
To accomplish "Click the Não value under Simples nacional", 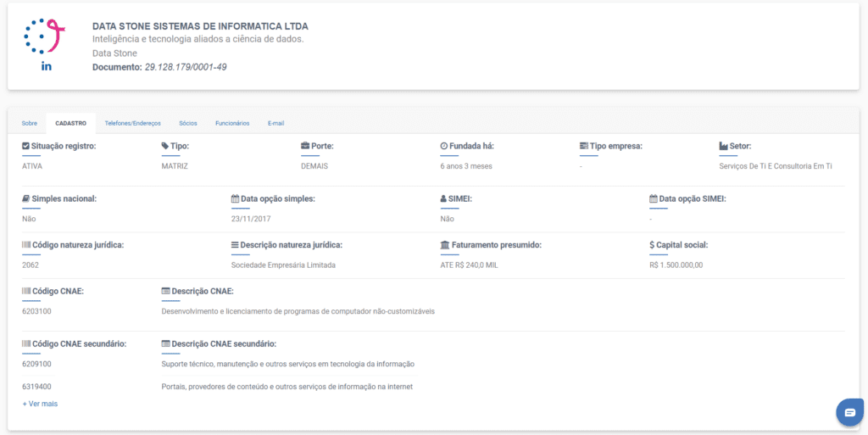I will (29, 219).
